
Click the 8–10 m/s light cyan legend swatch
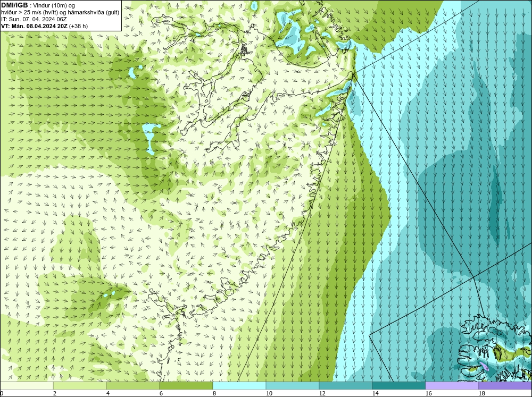(239, 385)
